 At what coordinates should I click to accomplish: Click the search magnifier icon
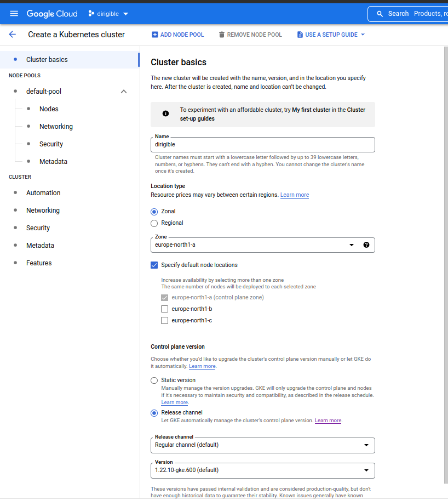[380, 14]
